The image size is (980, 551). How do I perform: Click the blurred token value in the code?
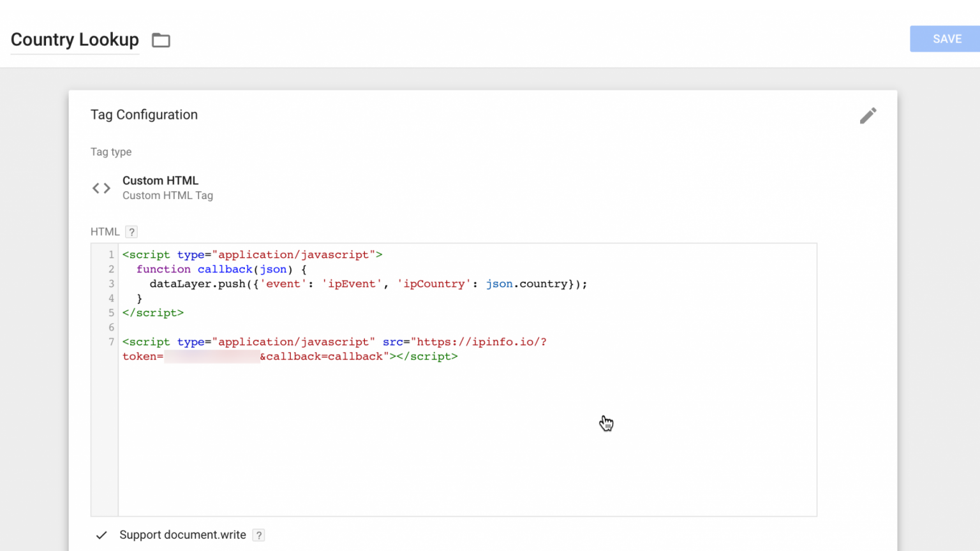[x=212, y=356]
